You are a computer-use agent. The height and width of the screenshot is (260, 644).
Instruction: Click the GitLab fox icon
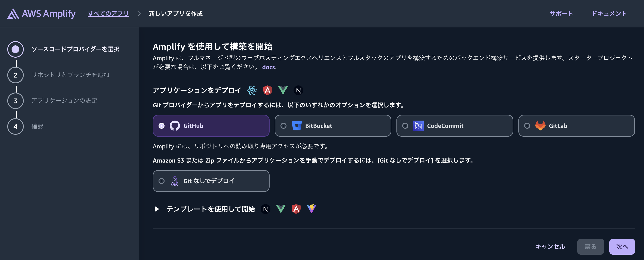(540, 126)
